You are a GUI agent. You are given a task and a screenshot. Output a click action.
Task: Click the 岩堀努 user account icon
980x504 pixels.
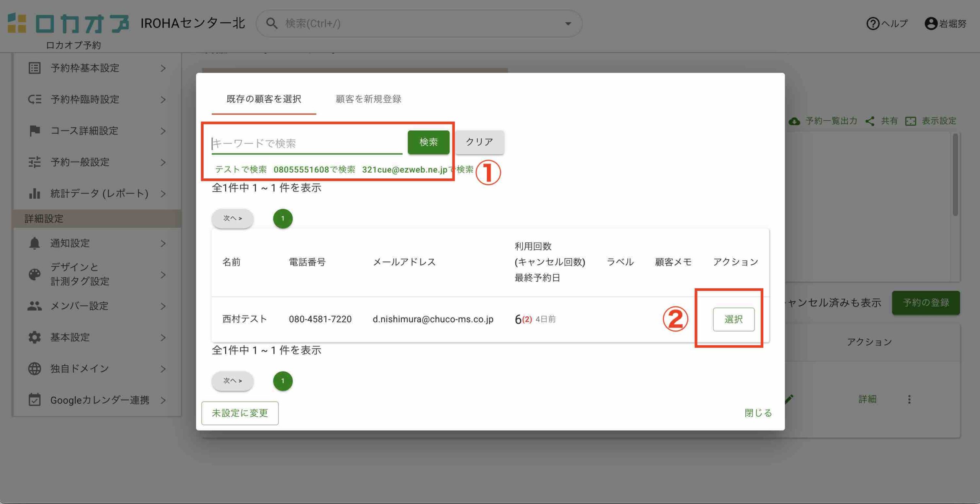[931, 24]
